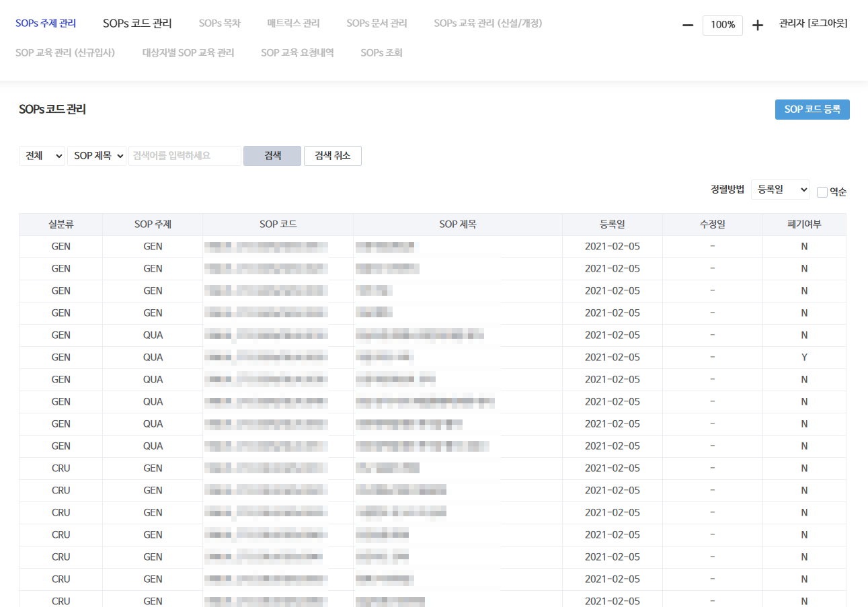Select SOPs 교육 관리 (신설/개정) menu
The height and width of the screenshot is (607, 868).
pos(487,24)
